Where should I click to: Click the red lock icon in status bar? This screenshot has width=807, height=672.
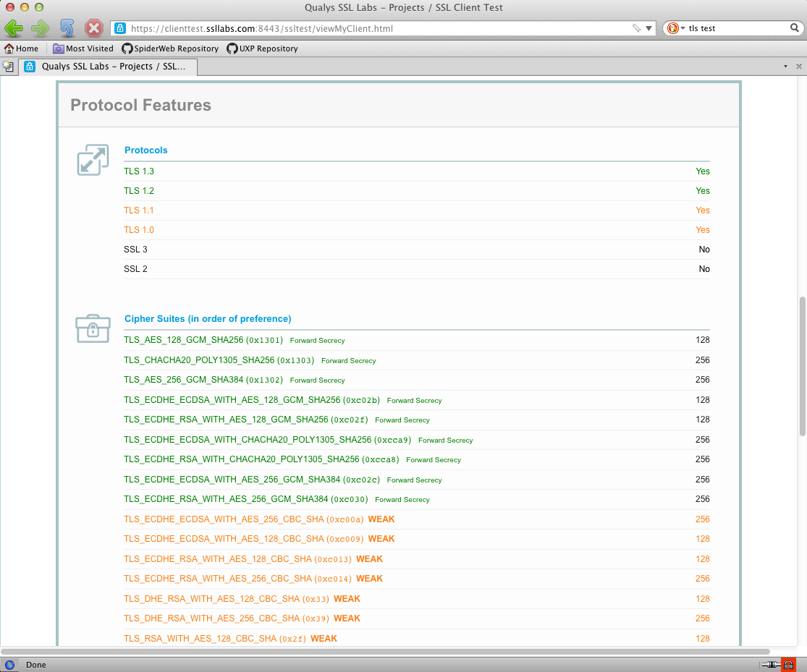(x=788, y=665)
